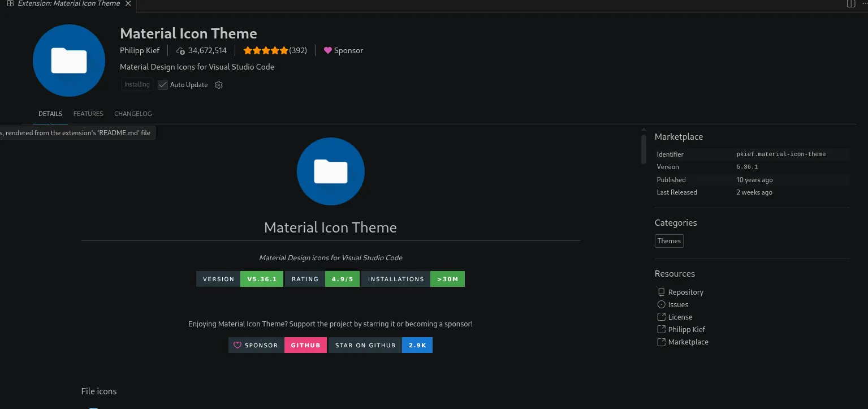Viewport: 868px width, 409px height.
Task: Click the '2 weeks ago' last released value
Action: click(x=754, y=192)
